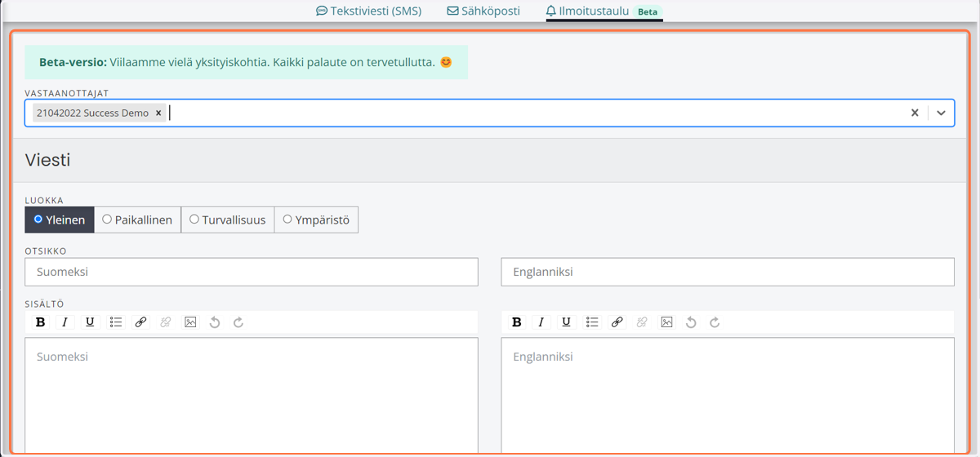Insert image in English editor
Image resolution: width=980 pixels, height=457 pixels.
[x=666, y=322]
